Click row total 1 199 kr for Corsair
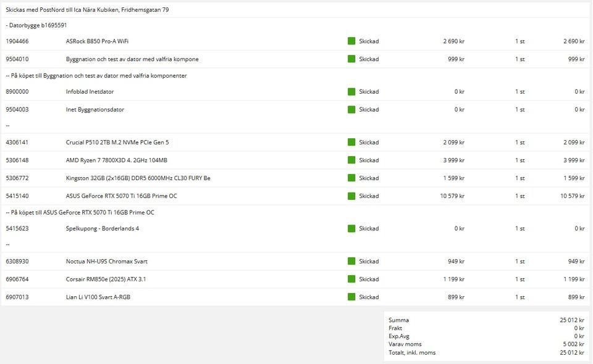 574,279
